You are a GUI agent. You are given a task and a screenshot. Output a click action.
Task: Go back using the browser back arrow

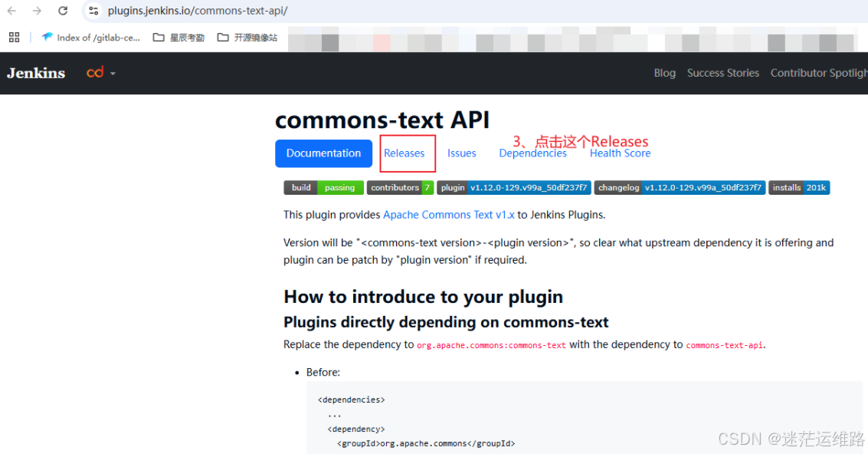[11, 11]
